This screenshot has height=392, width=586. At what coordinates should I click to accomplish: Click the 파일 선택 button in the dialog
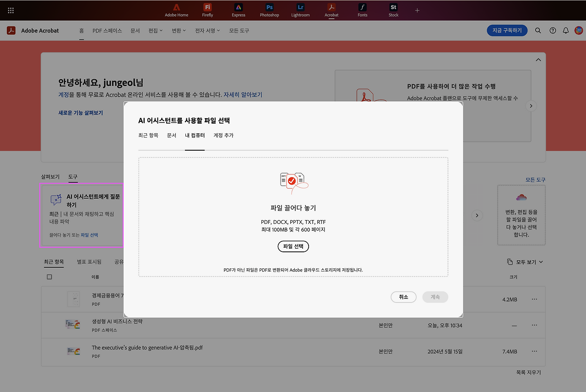click(x=293, y=246)
